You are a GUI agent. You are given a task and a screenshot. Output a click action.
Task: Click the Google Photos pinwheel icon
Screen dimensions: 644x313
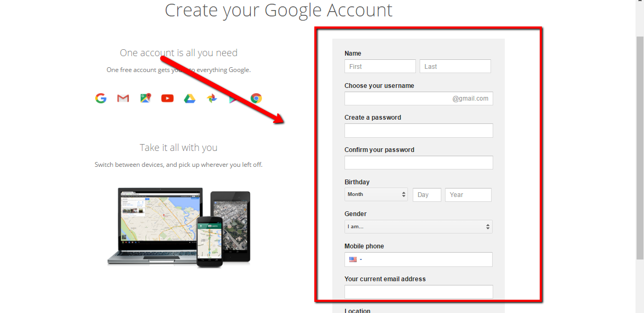pyautogui.click(x=212, y=98)
